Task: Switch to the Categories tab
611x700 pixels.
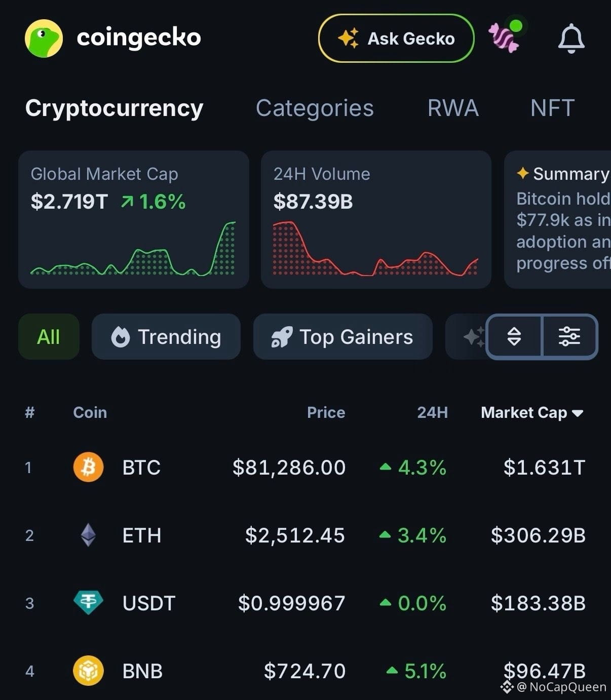Action: coord(315,108)
